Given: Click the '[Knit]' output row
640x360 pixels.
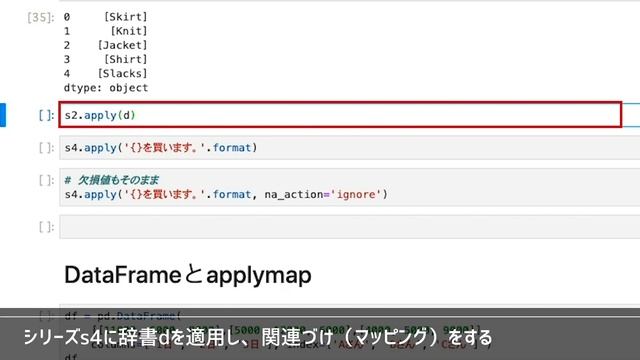Looking at the screenshot, I should coord(105,31).
